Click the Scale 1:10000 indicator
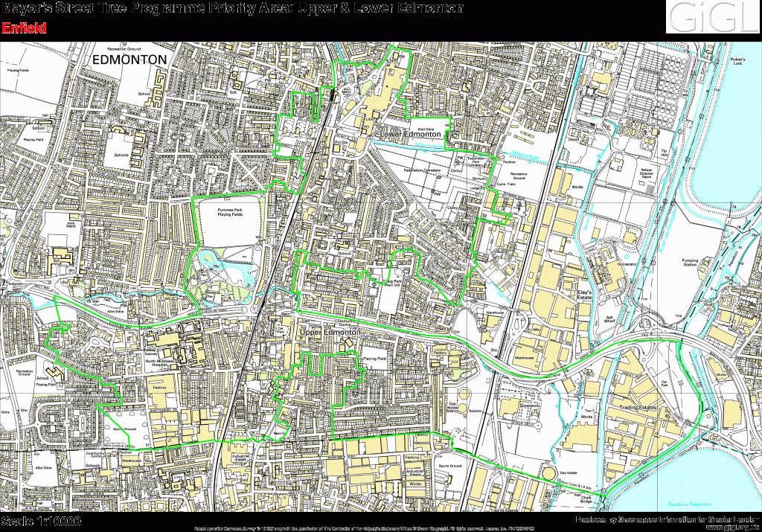The width and height of the screenshot is (762, 532). (x=39, y=522)
